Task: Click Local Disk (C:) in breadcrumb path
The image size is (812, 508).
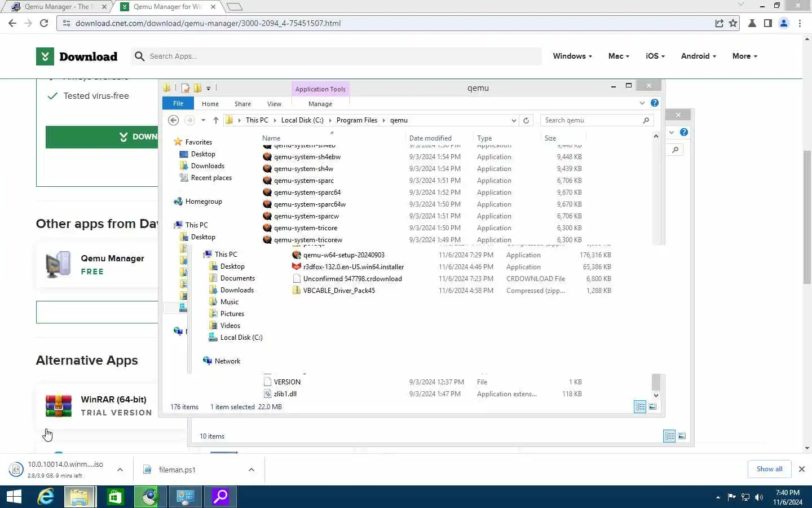Action: (x=302, y=120)
